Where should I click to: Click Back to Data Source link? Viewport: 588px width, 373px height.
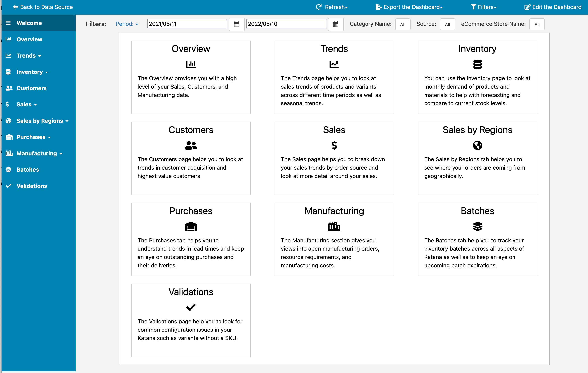43,7
